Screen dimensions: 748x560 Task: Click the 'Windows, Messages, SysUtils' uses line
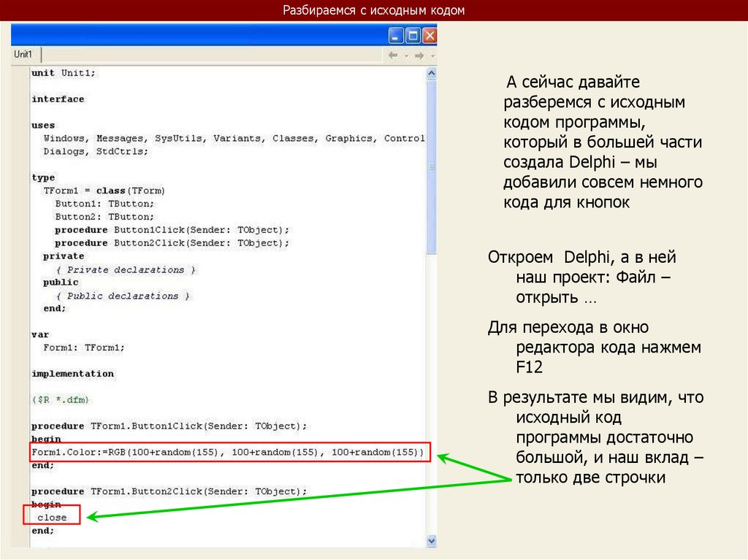234,138
